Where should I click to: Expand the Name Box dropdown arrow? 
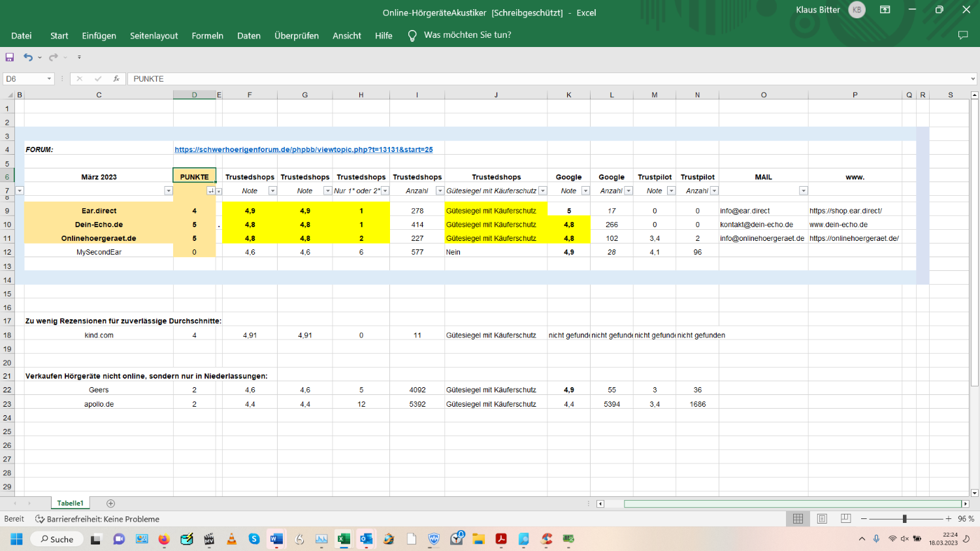pyautogui.click(x=49, y=79)
